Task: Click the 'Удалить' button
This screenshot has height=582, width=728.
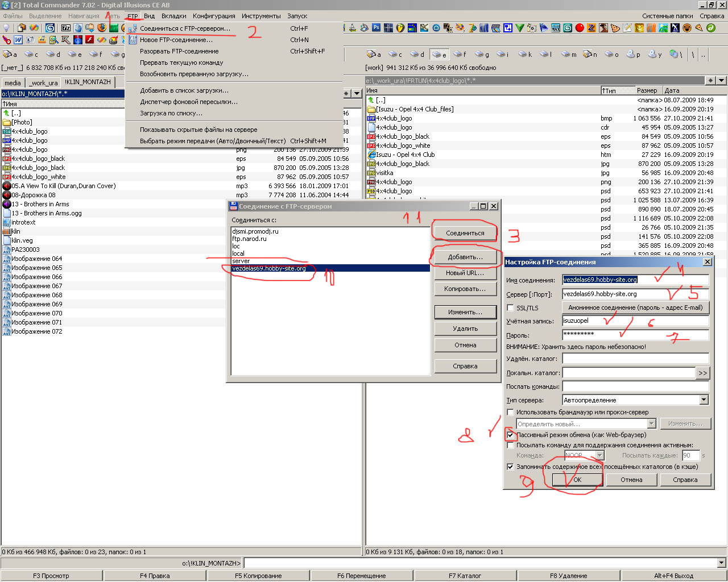Action: point(465,329)
